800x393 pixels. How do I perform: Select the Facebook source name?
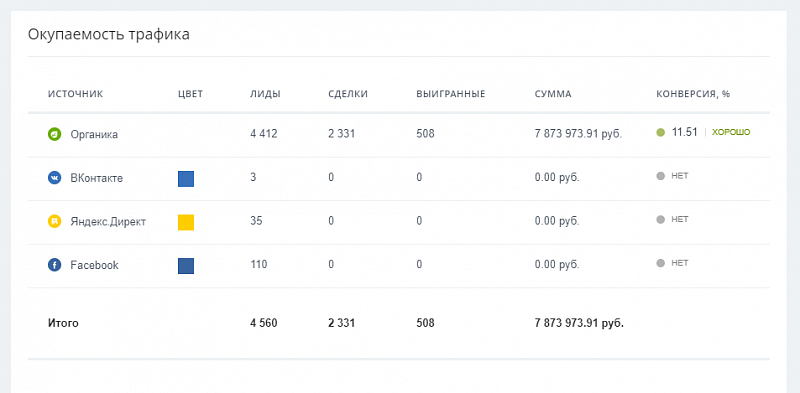(x=94, y=265)
